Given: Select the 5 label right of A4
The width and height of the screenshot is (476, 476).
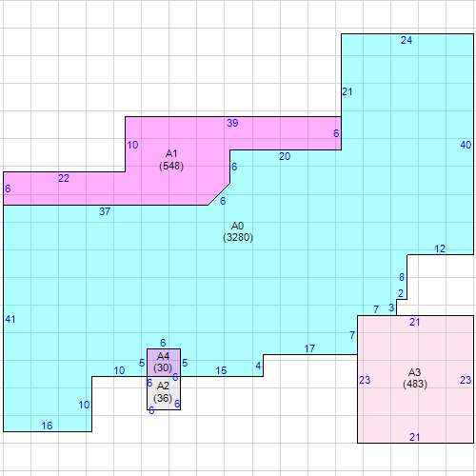Looking at the screenshot, I should point(185,363).
